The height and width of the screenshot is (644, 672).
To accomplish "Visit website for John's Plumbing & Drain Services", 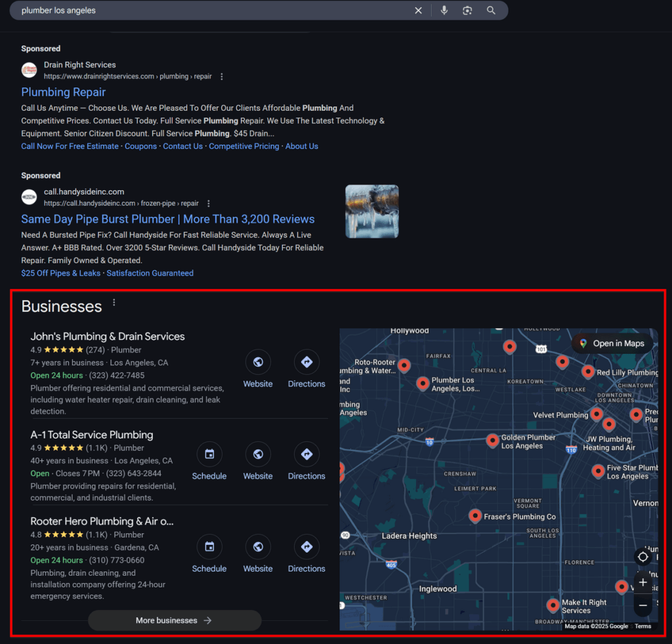I will coord(258,369).
